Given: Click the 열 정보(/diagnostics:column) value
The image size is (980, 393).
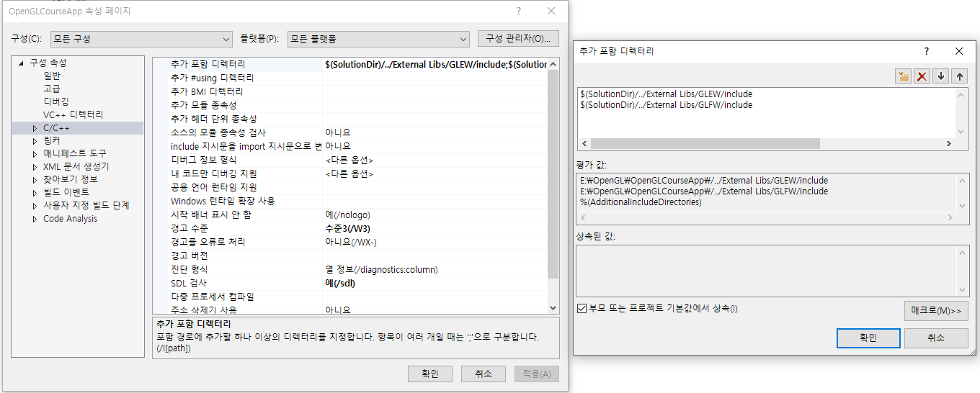Looking at the screenshot, I should (381, 269).
